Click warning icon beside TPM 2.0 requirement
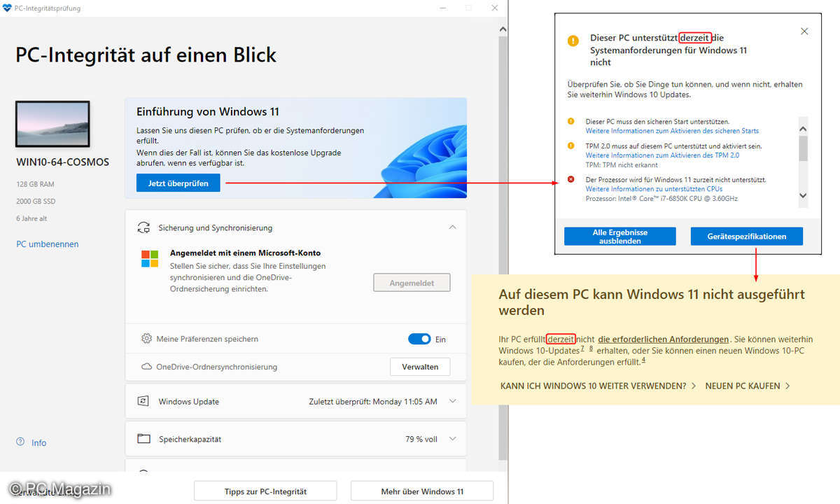Image resolution: width=840 pixels, height=504 pixels. (571, 146)
